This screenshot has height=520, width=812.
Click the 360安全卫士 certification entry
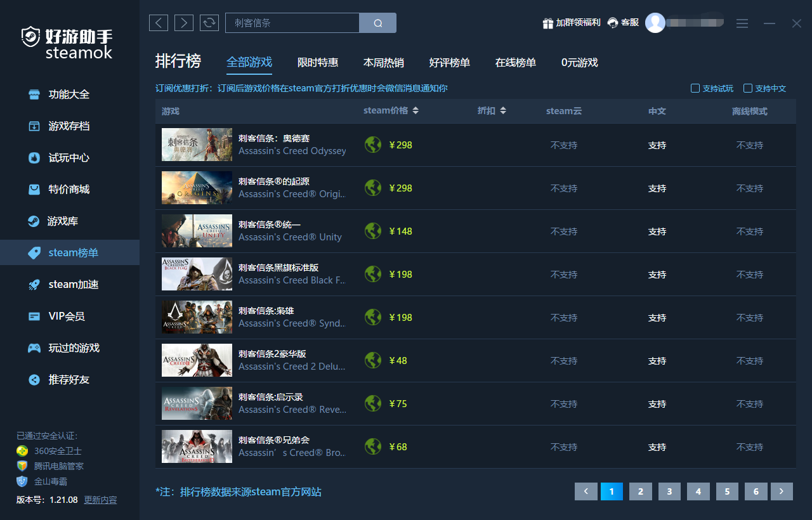(49, 451)
